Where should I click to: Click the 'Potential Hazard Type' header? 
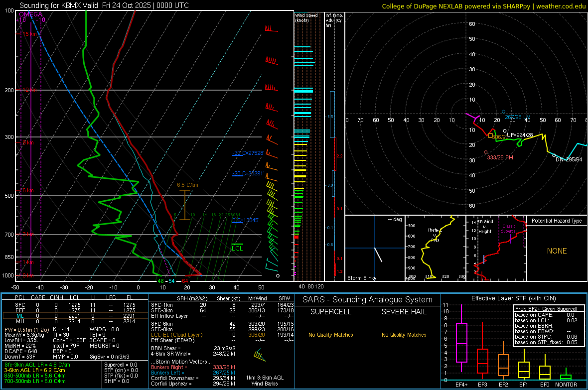557,221
